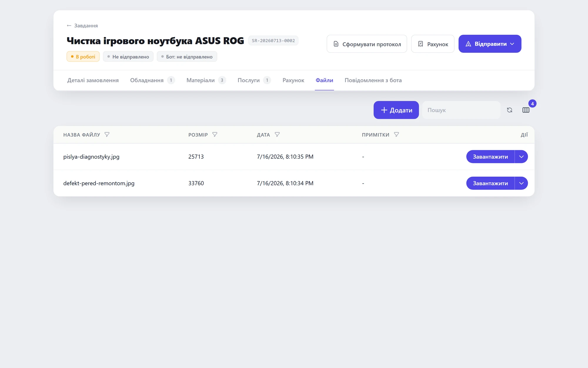Expand actions menu for defekt-pered-remontom.jpg

click(521, 183)
